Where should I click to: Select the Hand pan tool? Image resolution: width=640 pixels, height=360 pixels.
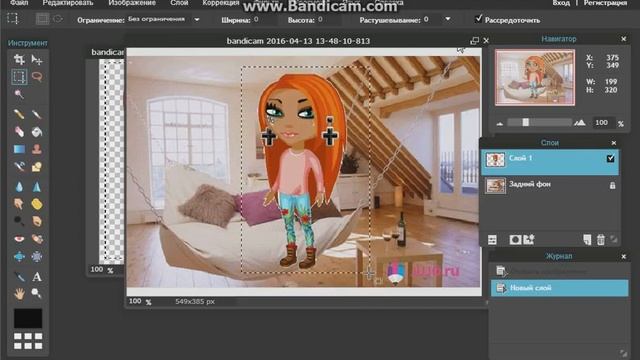click(19, 293)
